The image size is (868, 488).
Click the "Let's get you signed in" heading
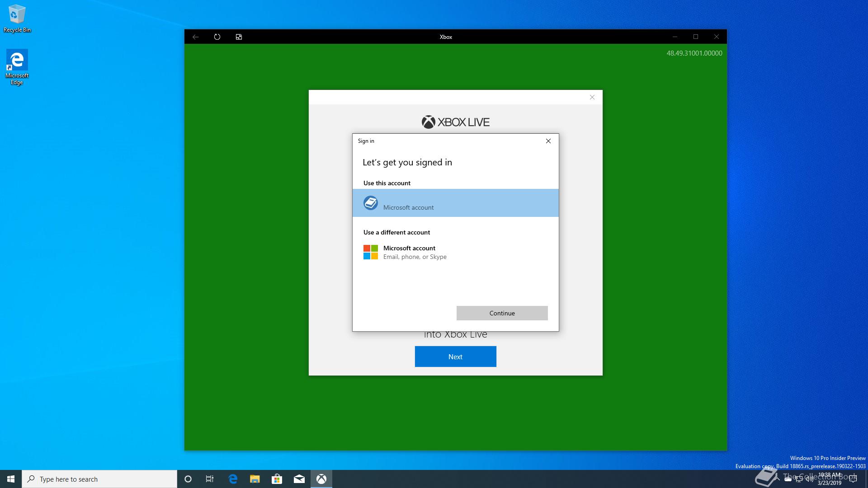[407, 162]
